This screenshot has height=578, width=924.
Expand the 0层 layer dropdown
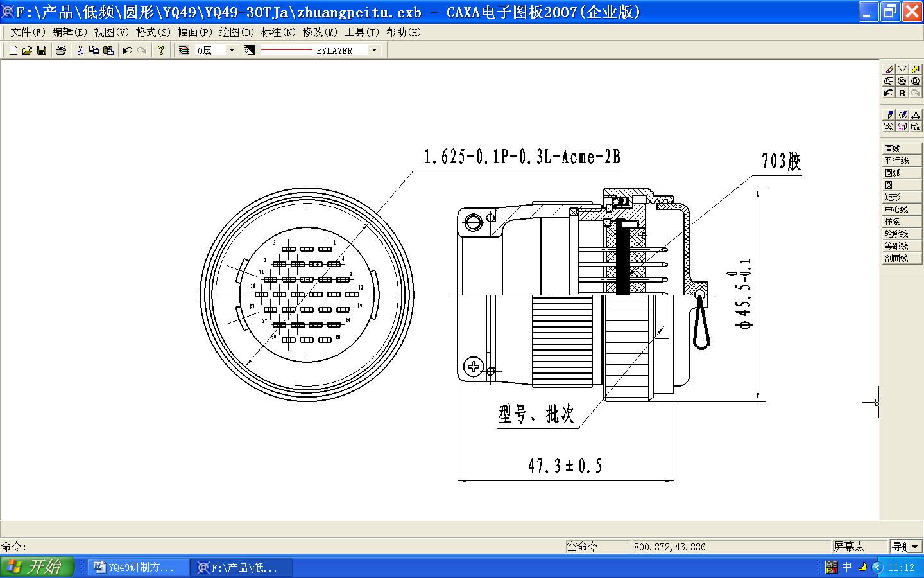[x=232, y=50]
